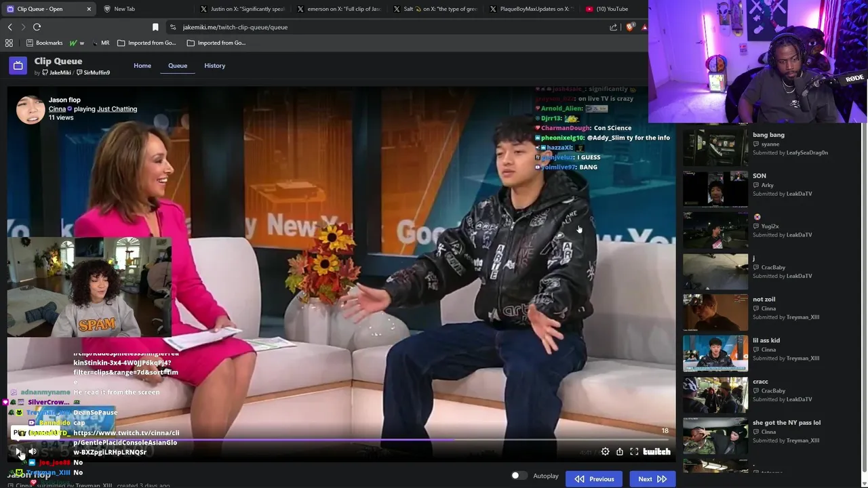Switch to 'Salt on X' browser tab
868x488 pixels.
coord(435,9)
